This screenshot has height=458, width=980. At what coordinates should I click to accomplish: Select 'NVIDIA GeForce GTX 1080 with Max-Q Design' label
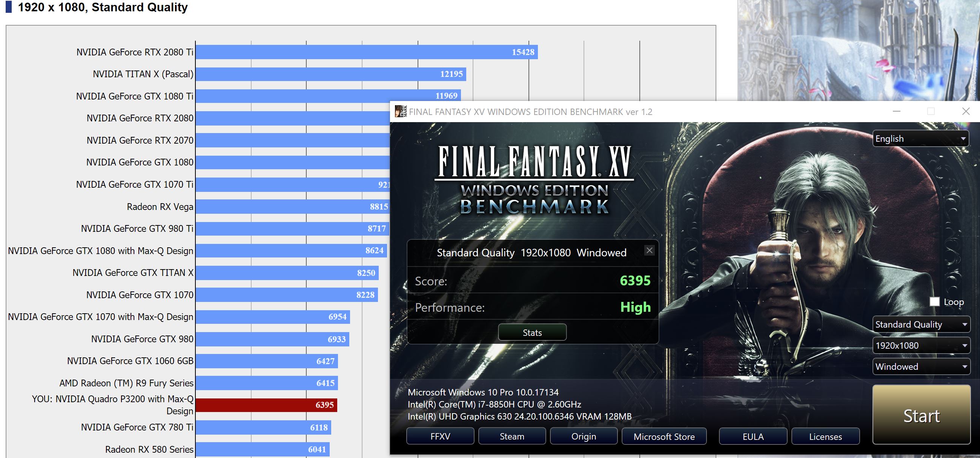pos(101,251)
